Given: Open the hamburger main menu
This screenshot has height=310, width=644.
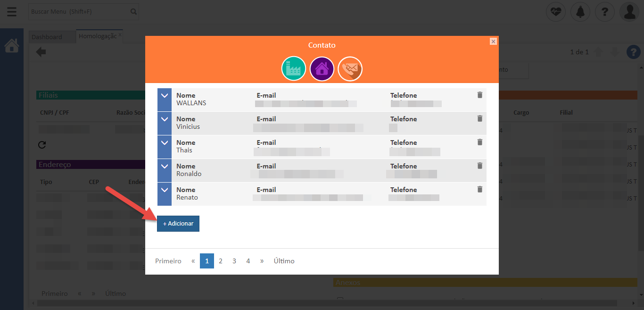Looking at the screenshot, I should [12, 12].
